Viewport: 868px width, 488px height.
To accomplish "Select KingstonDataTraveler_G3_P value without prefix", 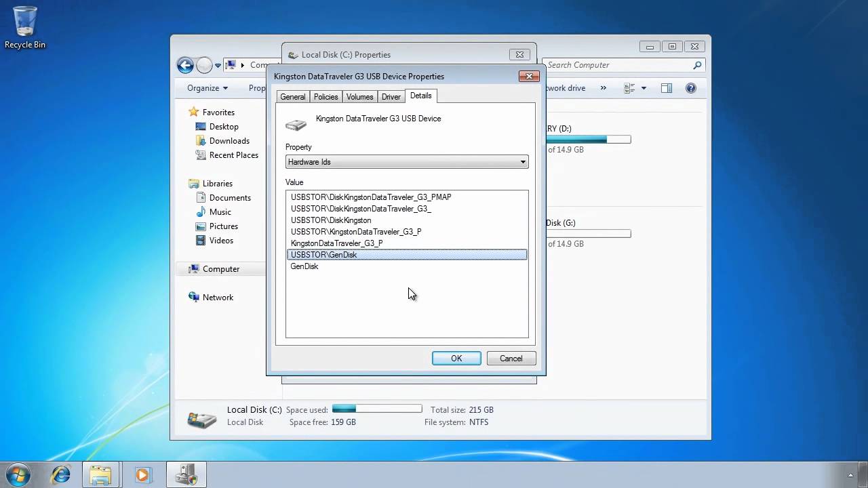I will 407,243.
